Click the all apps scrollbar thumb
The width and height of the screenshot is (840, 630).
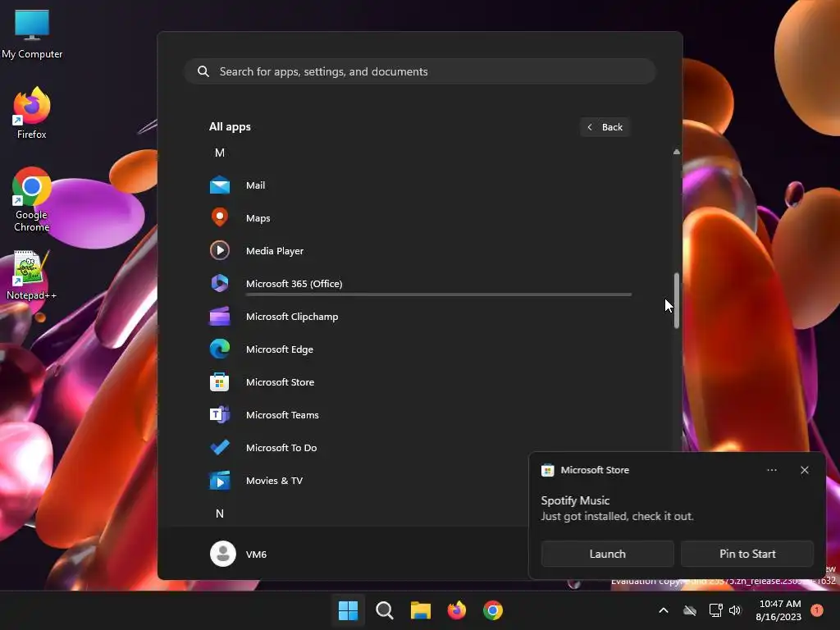click(677, 300)
